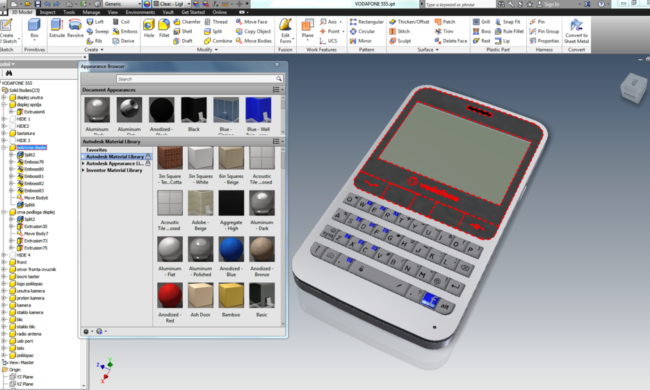The image size is (650, 390).
Task: Click the Appearance Browser search field
Action: 200,79
